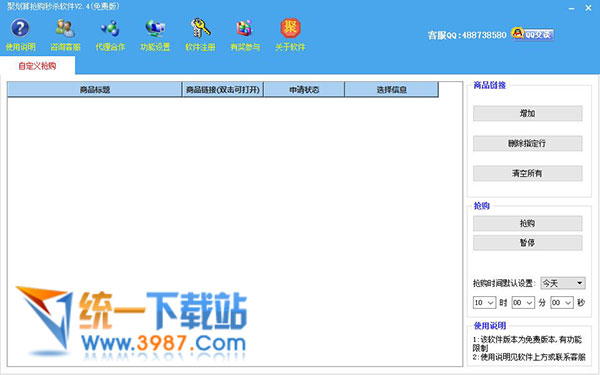Click the 增加 add button

click(527, 113)
